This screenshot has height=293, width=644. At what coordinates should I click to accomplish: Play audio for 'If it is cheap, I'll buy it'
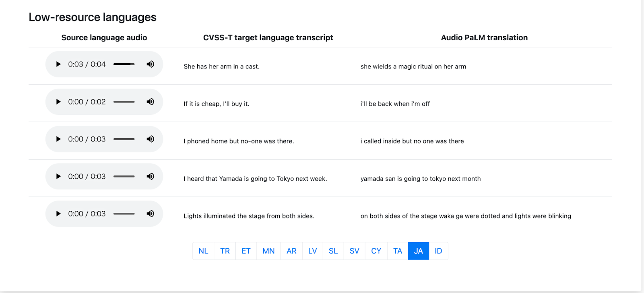tap(58, 102)
